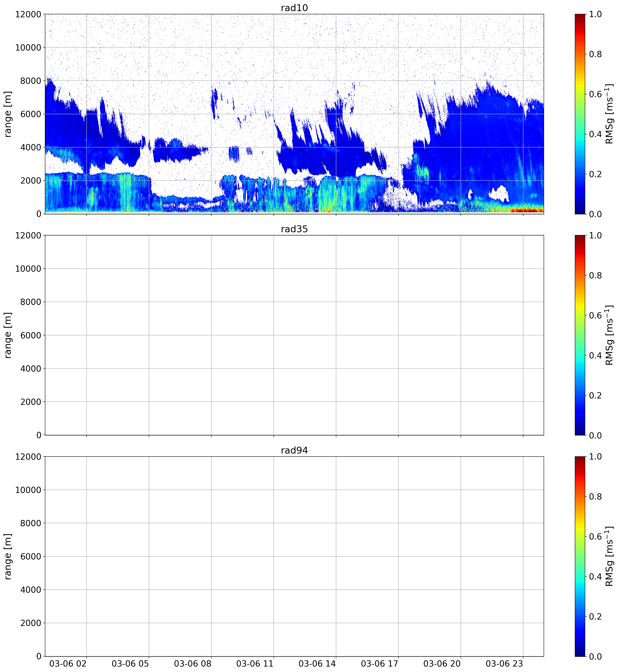Click the 12000 tick on rad94 y-axis
This screenshot has height=672, width=619.
pos(28,457)
